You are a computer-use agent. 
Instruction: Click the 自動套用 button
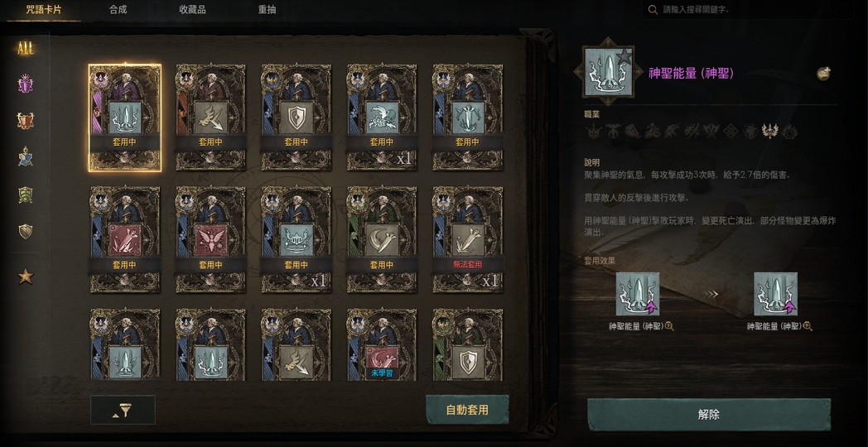point(467,410)
